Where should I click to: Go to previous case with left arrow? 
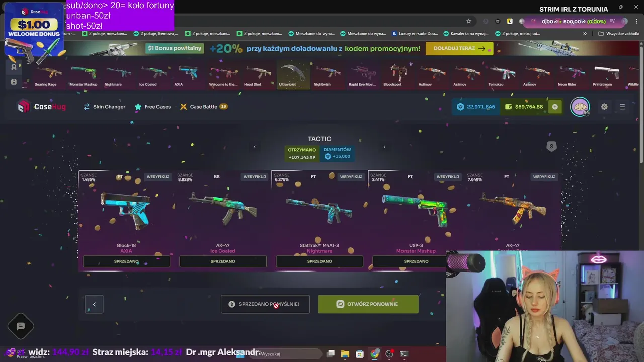coord(255,147)
